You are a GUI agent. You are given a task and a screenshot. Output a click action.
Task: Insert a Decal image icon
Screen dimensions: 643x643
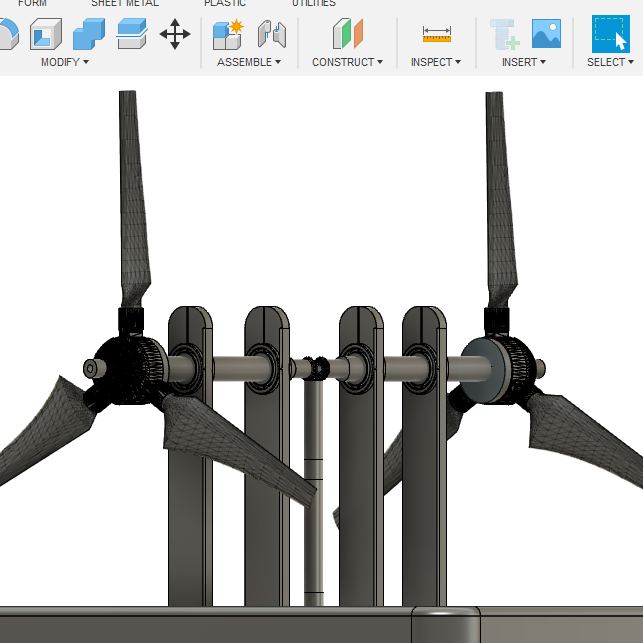point(546,34)
